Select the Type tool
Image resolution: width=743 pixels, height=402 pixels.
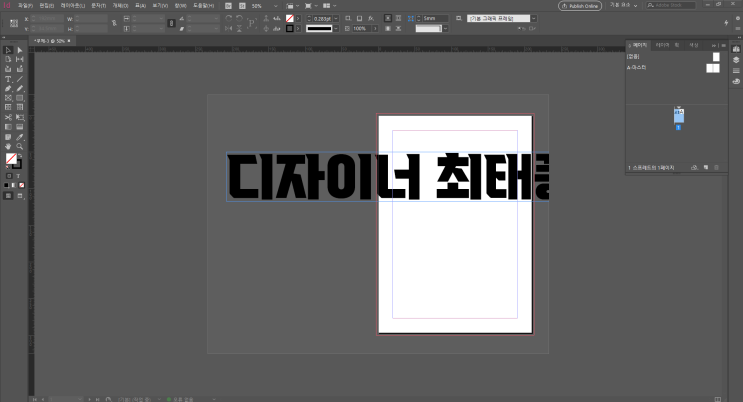click(x=8, y=79)
